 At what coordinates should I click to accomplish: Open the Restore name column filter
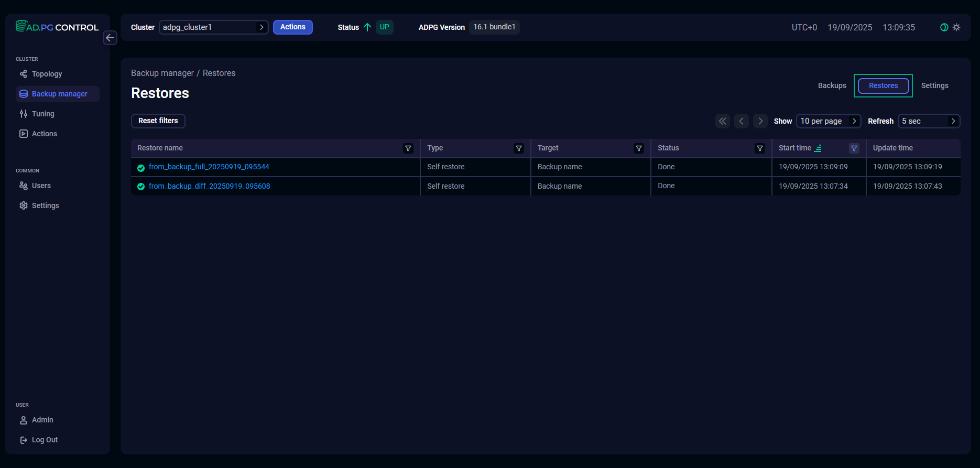click(x=408, y=148)
